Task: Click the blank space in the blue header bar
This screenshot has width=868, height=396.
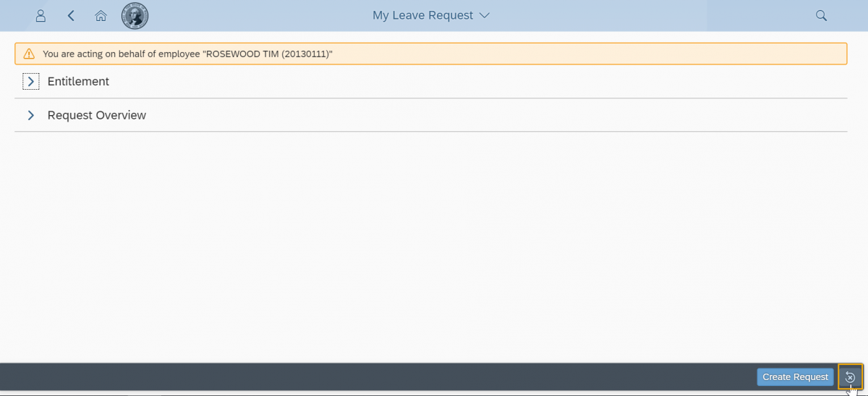Action: [x=651, y=15]
